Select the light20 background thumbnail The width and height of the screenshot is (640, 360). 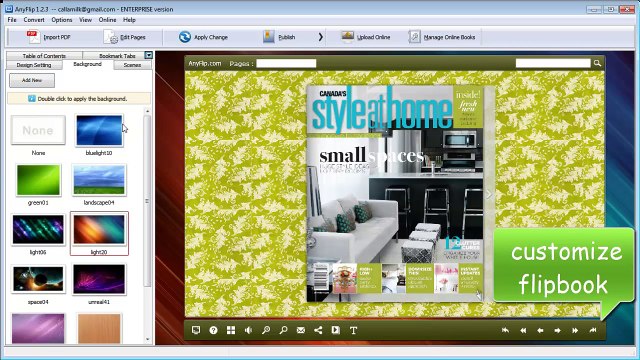(99, 230)
